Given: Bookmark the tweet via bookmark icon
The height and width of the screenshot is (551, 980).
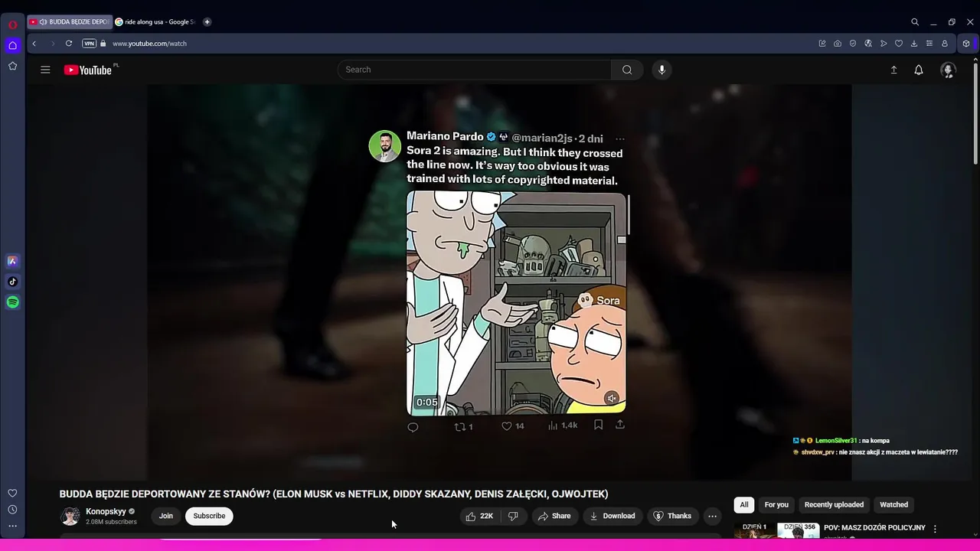Looking at the screenshot, I should pos(599,425).
